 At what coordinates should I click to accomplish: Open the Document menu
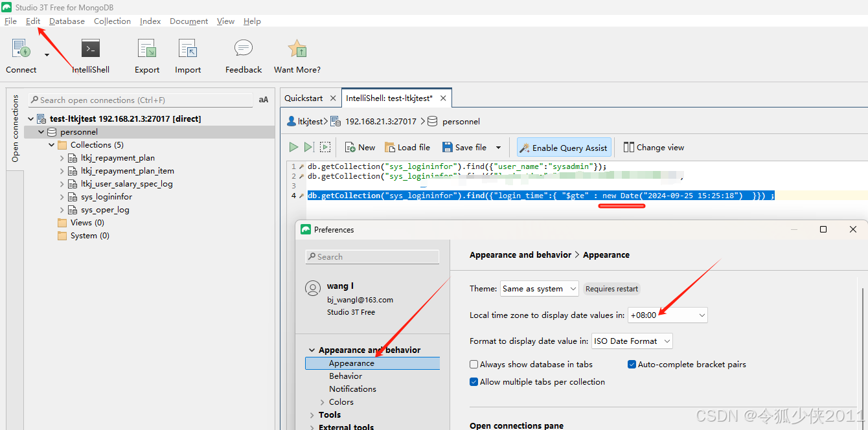[188, 21]
